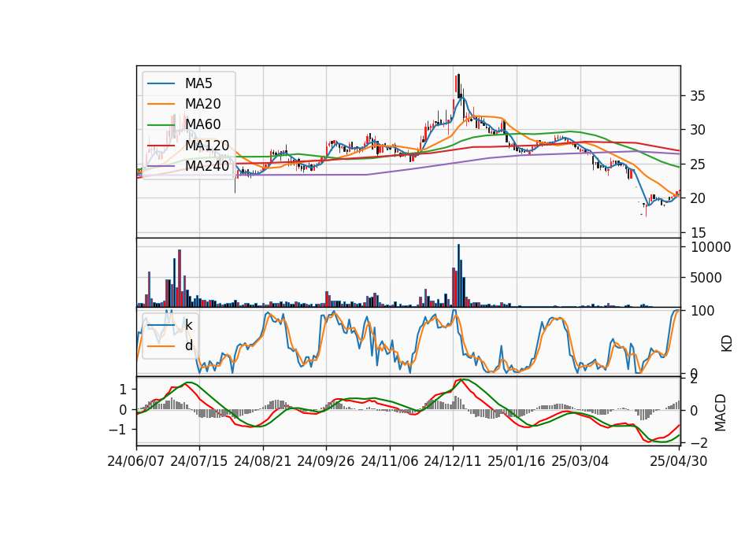Click the −2 MACD right axis tick label
Viewport: 756px width, 543px height.
click(698, 443)
